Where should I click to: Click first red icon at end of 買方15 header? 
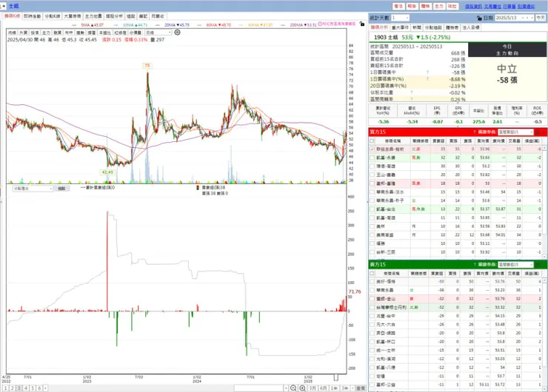[538, 132]
